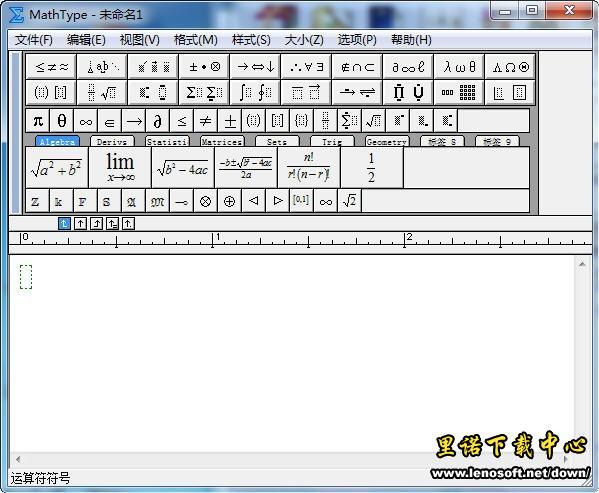Open the 样式(S) menu

(x=251, y=40)
